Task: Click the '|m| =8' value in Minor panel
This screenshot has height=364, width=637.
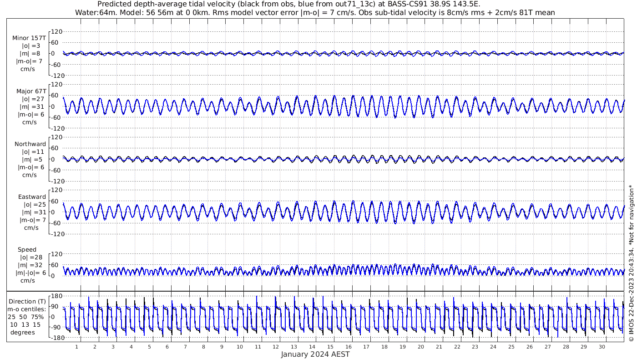Action: pyautogui.click(x=30, y=54)
